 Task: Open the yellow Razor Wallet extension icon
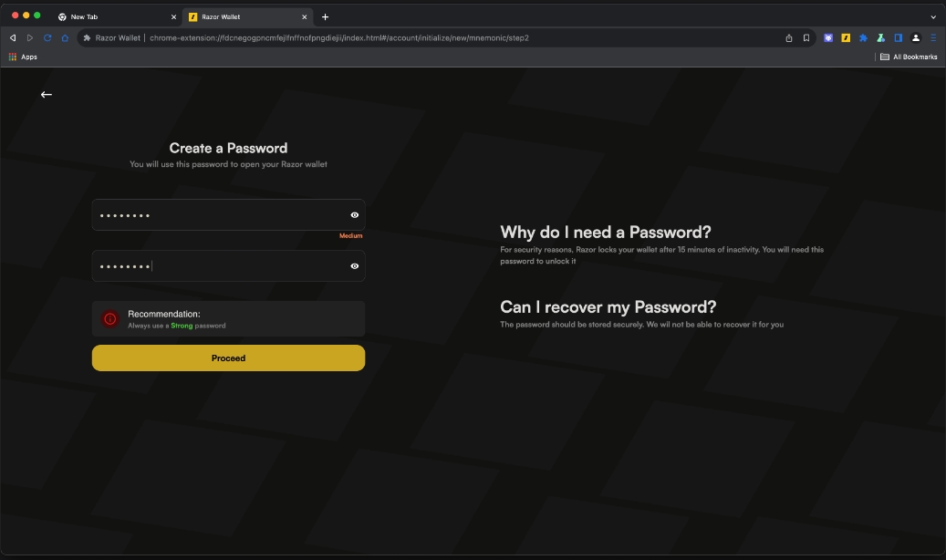tap(846, 38)
